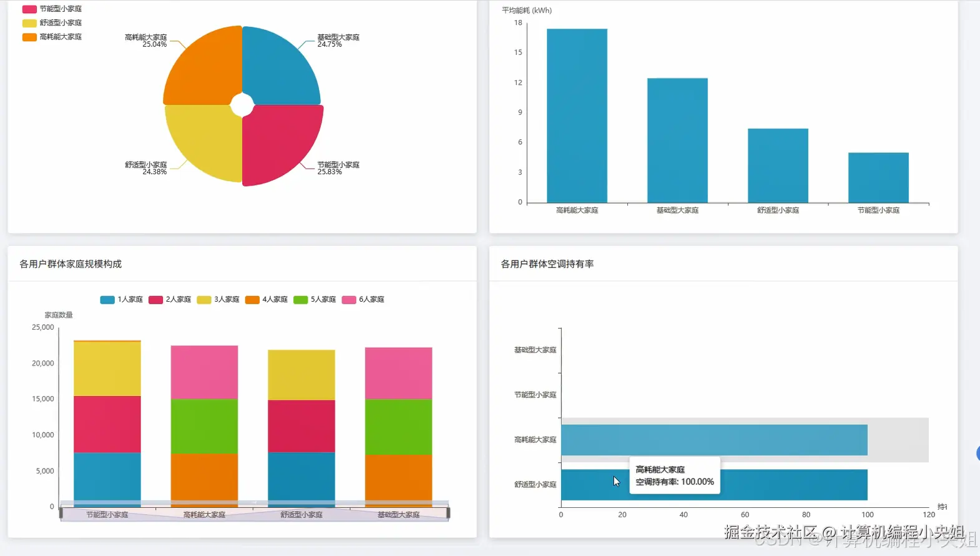Toggle 舒适型小家庭 legend in pie chart

(x=52, y=22)
